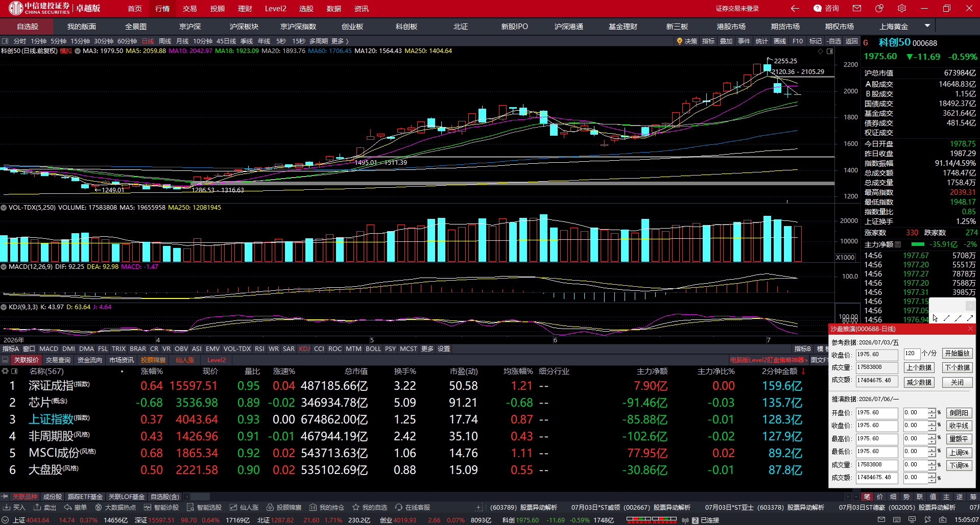The image size is (980, 525).
Task: Increase 开盘价 percentage with up spinner
Action: (932, 410)
